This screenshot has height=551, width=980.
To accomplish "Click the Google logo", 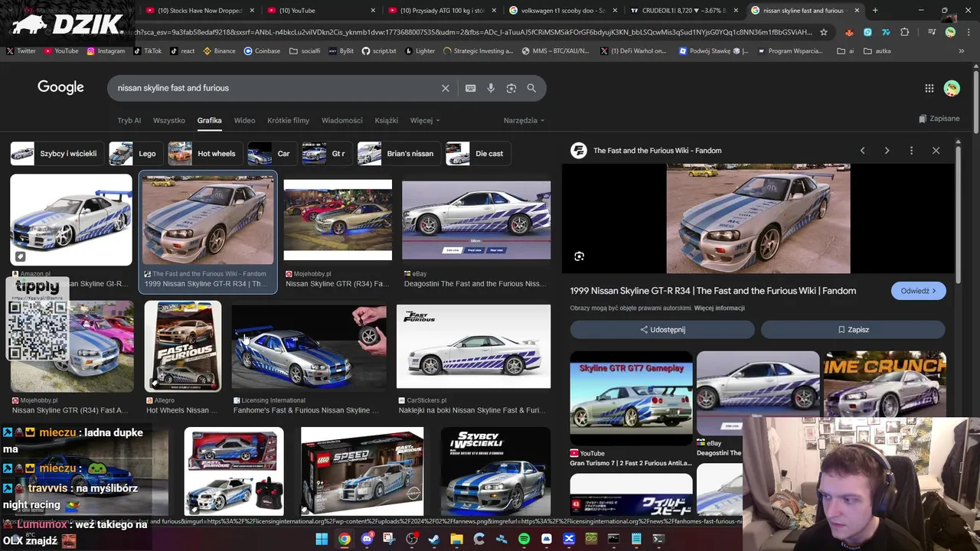I will click(x=60, y=87).
